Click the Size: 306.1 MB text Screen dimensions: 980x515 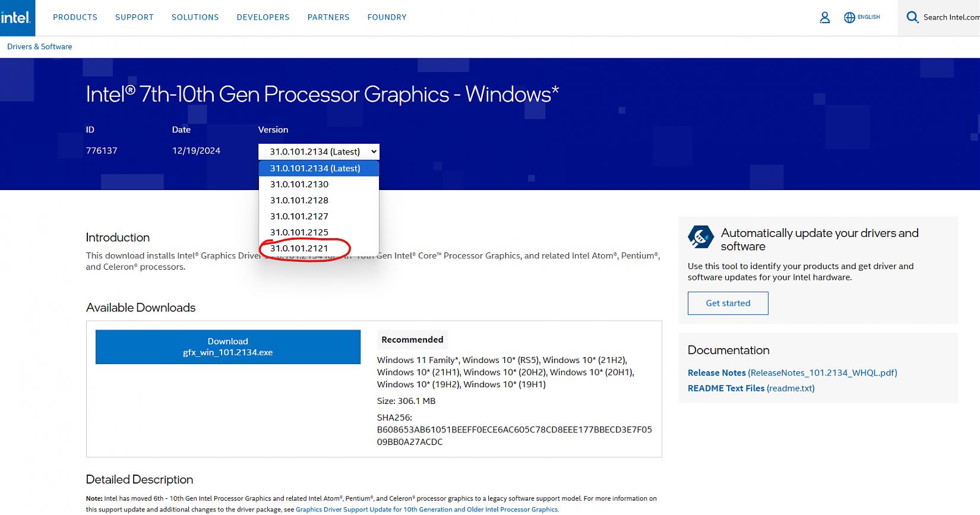tap(406, 401)
